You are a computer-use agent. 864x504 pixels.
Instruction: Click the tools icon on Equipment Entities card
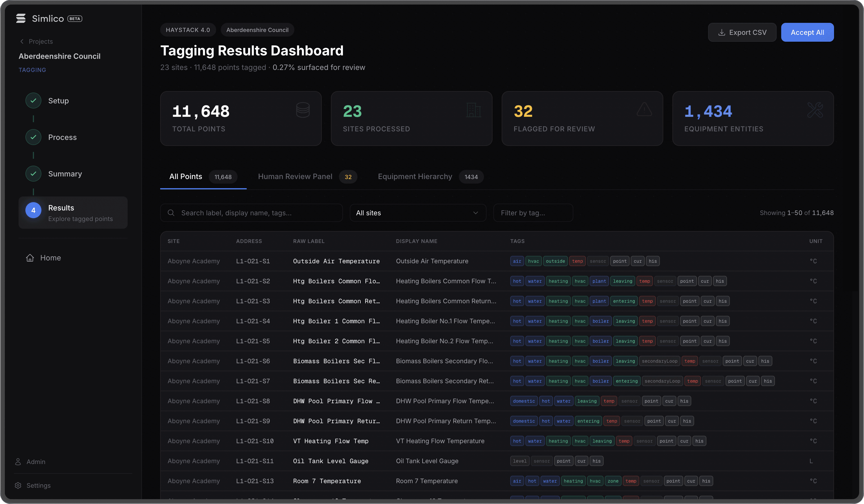815,110
